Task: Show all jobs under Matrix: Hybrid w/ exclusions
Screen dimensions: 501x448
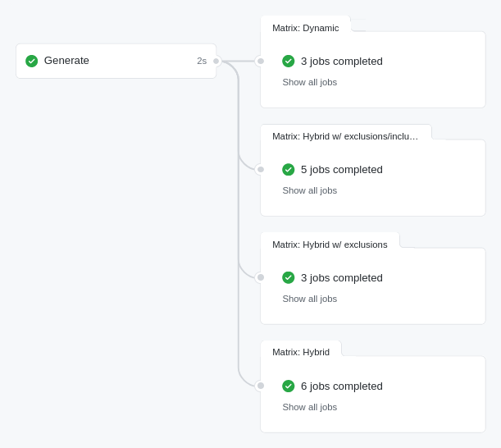Action: [309, 299]
